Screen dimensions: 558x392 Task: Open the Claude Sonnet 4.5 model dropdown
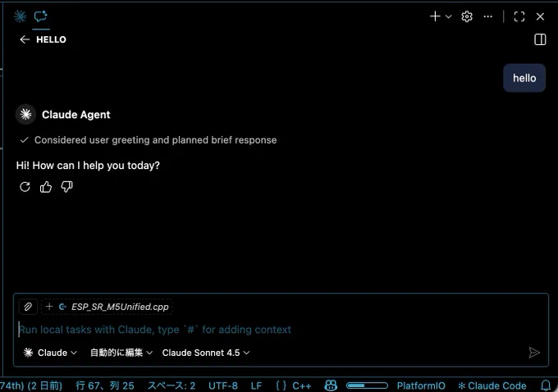coord(206,353)
